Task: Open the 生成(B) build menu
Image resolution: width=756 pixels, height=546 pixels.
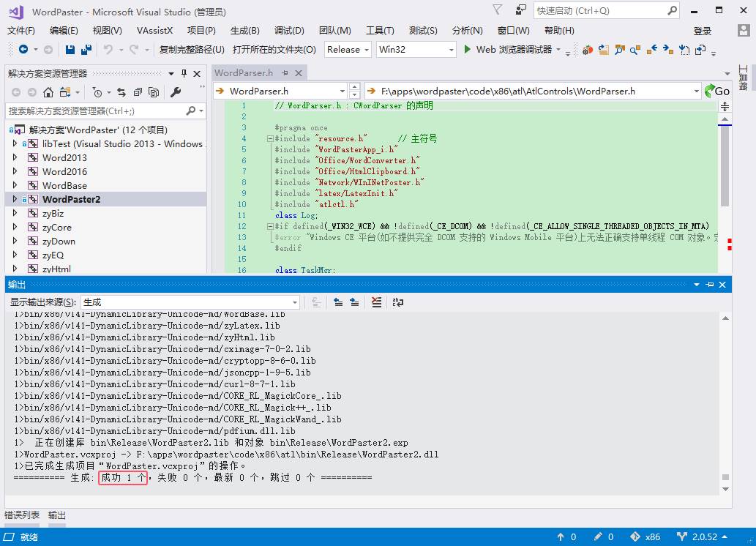Action: click(x=244, y=30)
